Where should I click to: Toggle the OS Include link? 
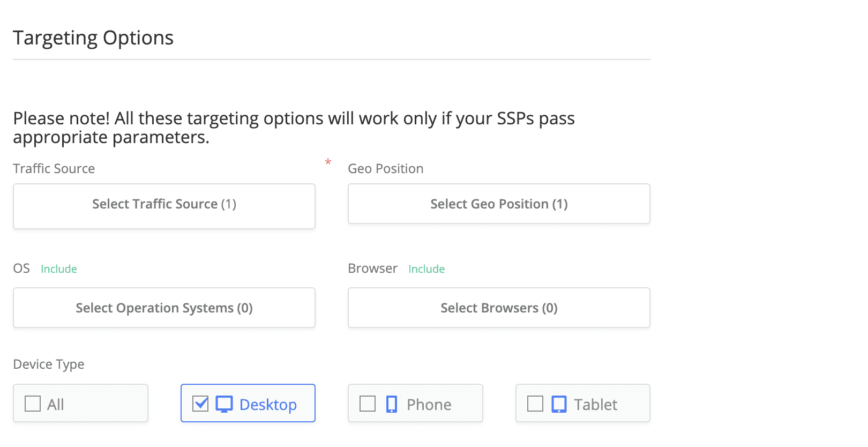click(x=59, y=269)
